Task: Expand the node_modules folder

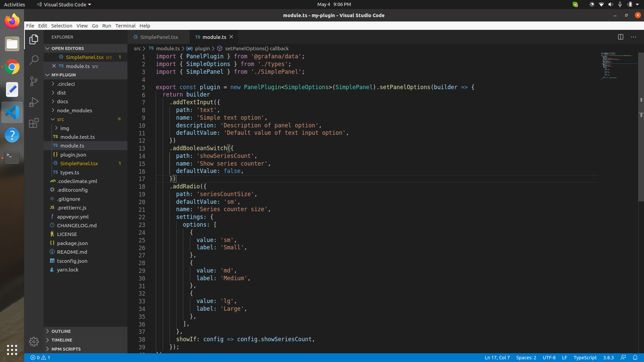Action: [x=86, y=110]
